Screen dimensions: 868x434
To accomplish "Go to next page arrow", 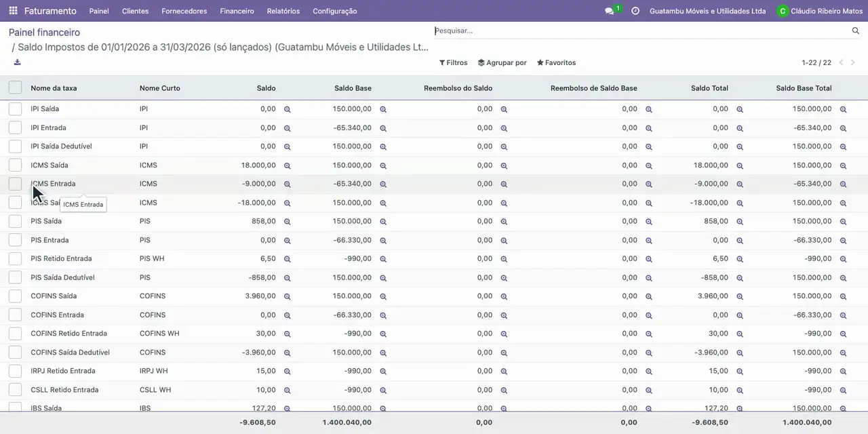I will [x=853, y=62].
